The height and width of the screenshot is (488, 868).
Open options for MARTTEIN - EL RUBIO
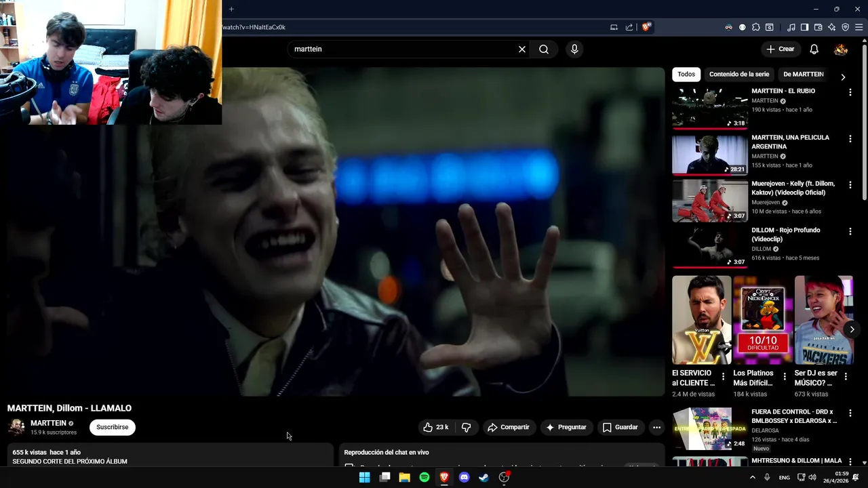tap(850, 92)
